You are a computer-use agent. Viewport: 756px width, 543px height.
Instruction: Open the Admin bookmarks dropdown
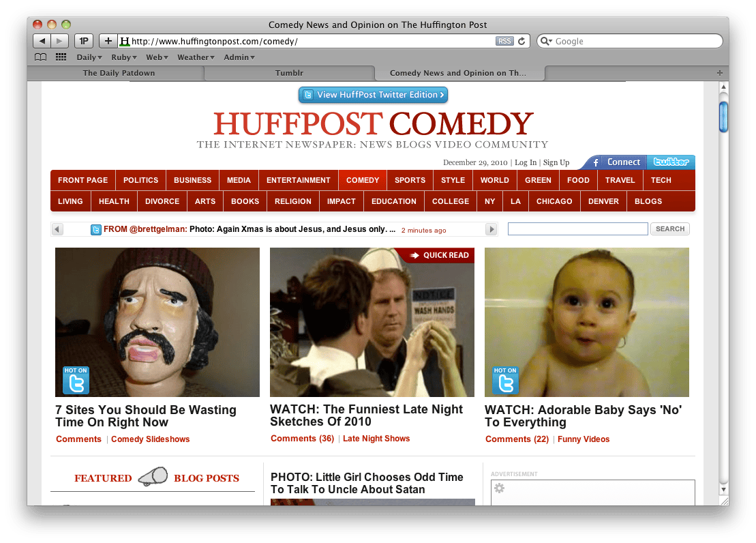239,57
